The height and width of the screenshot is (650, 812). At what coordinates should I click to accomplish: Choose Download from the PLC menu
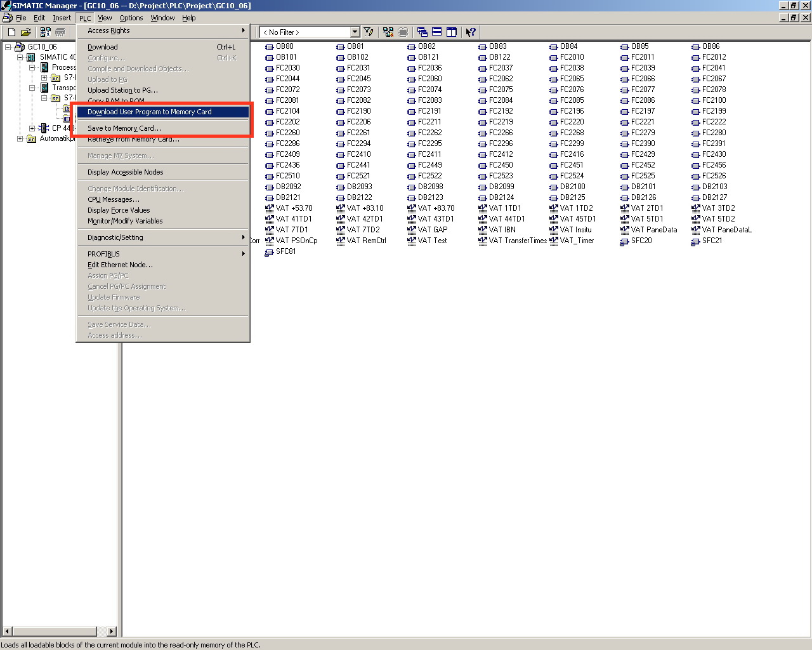(x=163, y=47)
